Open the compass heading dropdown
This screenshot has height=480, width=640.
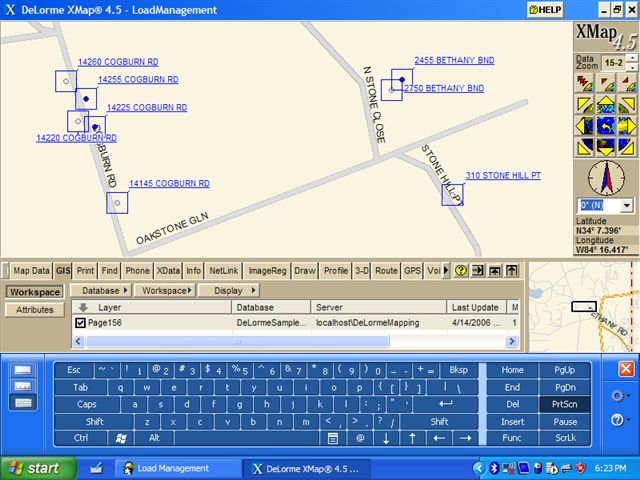[x=627, y=205]
